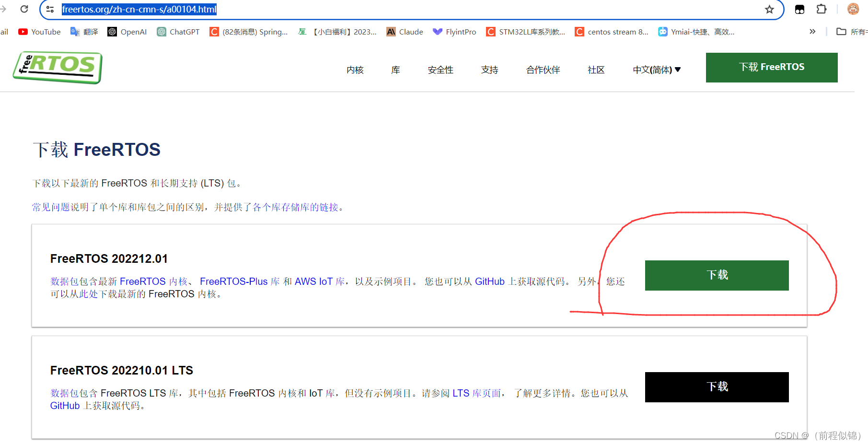Click the FreeRTOS logo

pyautogui.click(x=58, y=67)
